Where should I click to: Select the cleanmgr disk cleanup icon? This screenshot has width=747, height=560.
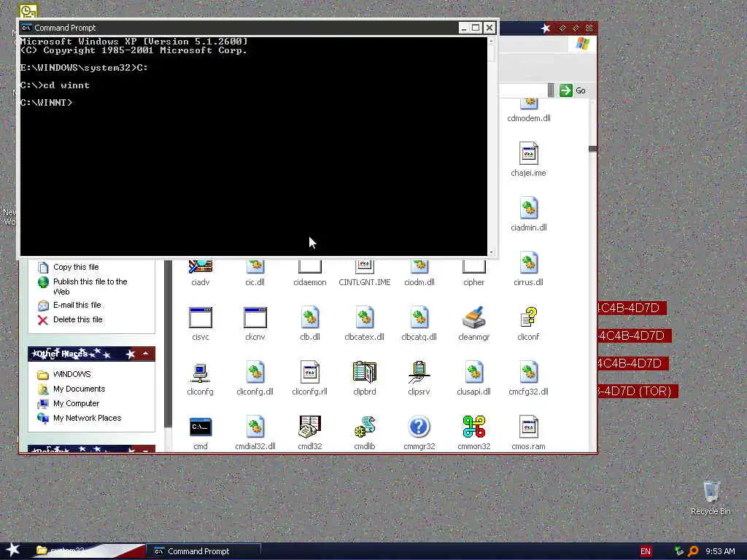(x=473, y=318)
